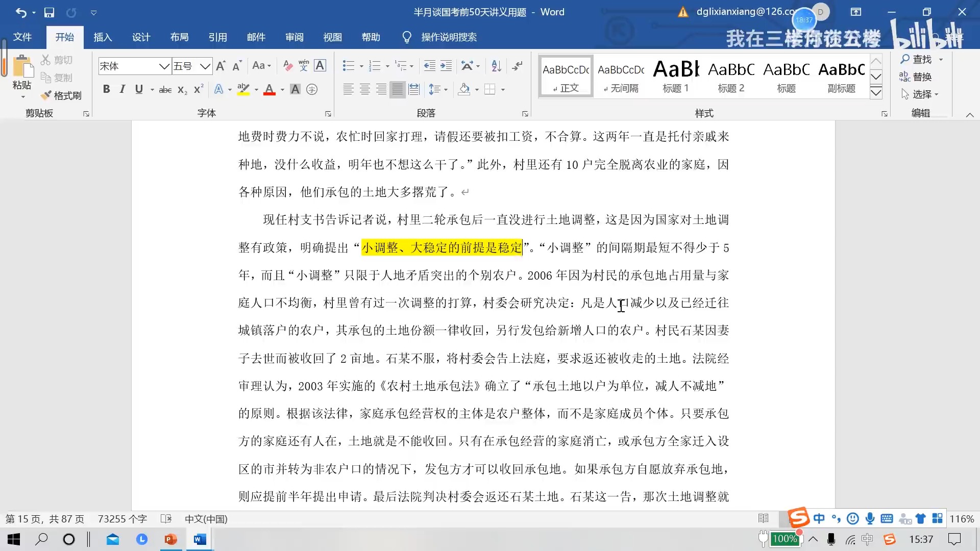
Task: Open font color dropdown arrow
Action: 282,90
